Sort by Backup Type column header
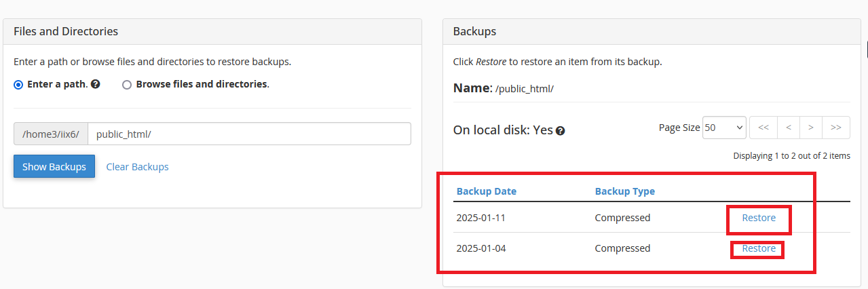The height and width of the screenshot is (289, 868). point(625,191)
